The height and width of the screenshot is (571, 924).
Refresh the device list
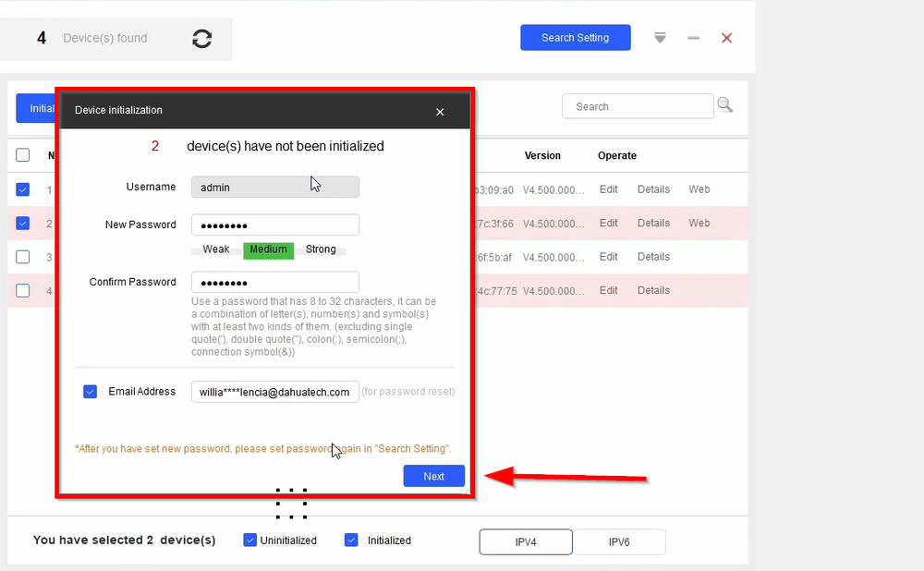pyautogui.click(x=201, y=38)
